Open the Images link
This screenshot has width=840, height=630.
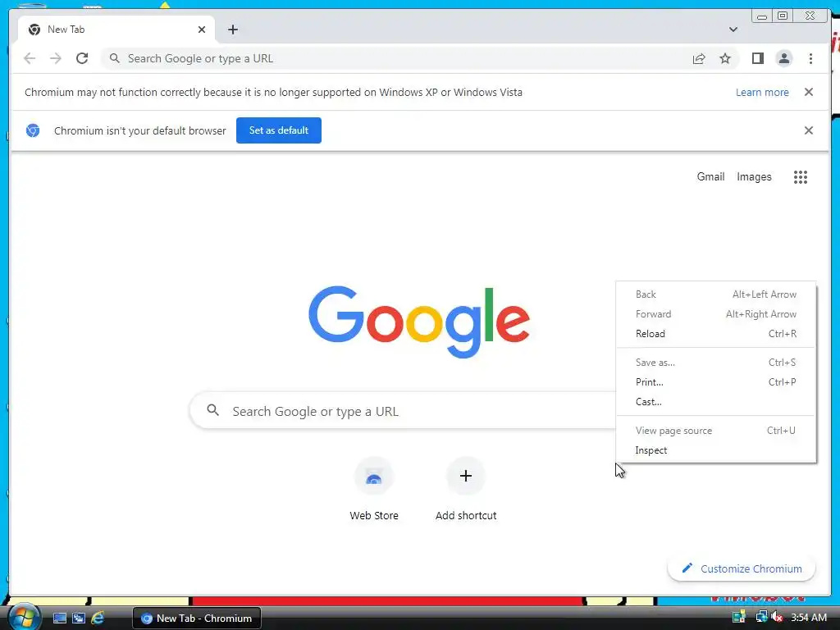click(x=754, y=177)
